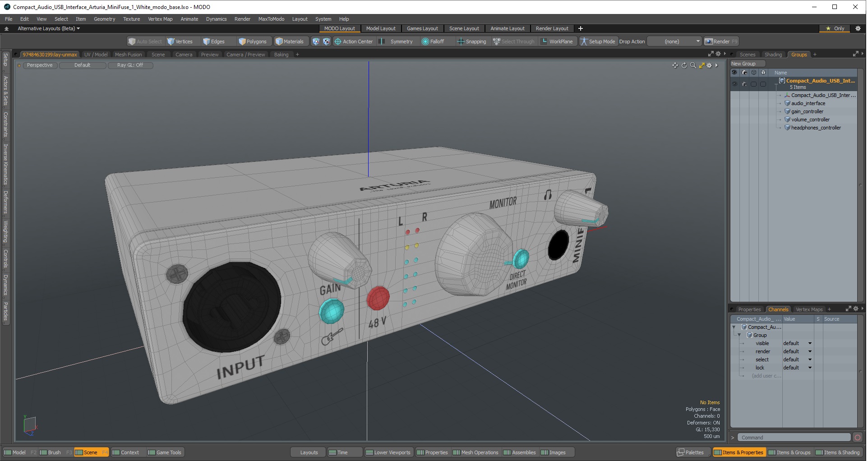Click the yellow maximize viewport icon
868x461 pixels.
tap(702, 65)
